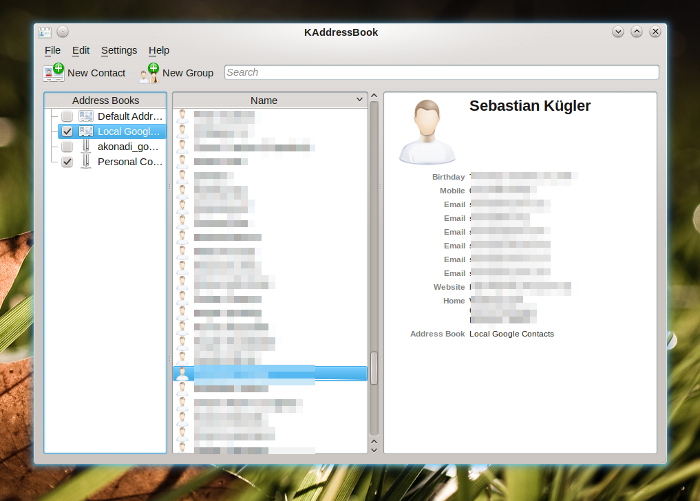Screen dimensions: 700x501
Task: Select the highlighted contact's avatar icon
Action: tap(182, 373)
